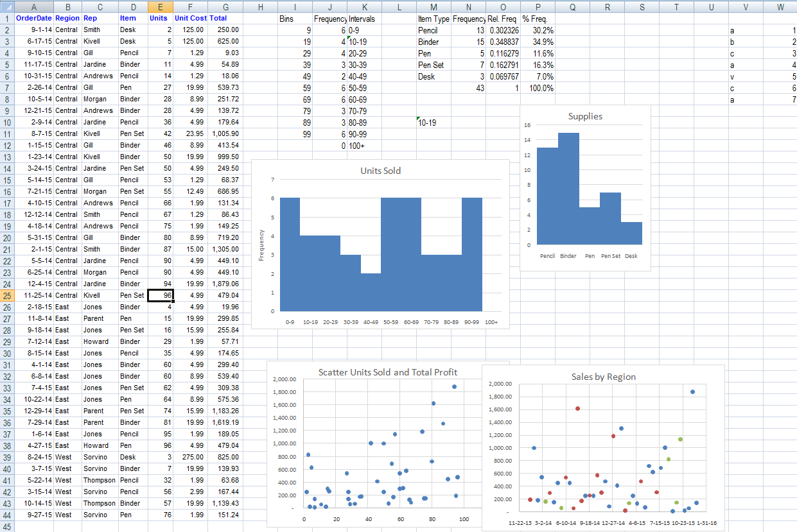Viewport: 797px width, 532px height.
Task: Select the Bins header cell I1
Action: point(294,18)
